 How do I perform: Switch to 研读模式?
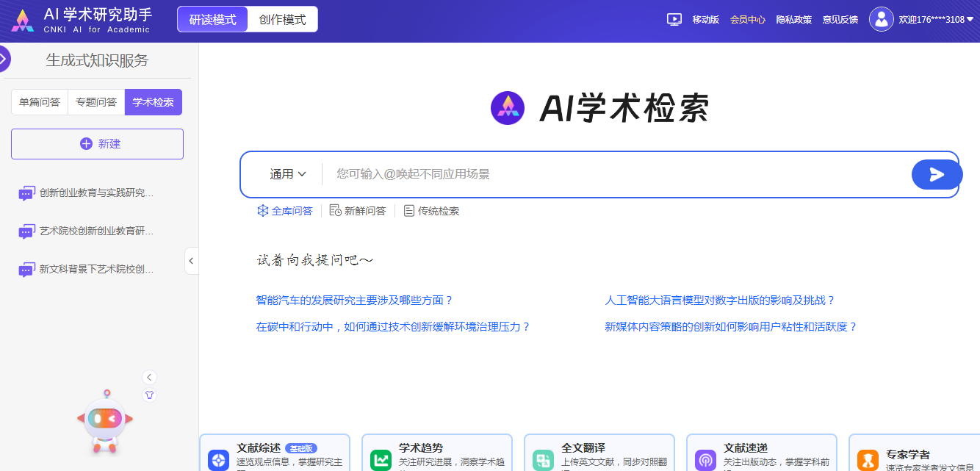click(x=212, y=20)
